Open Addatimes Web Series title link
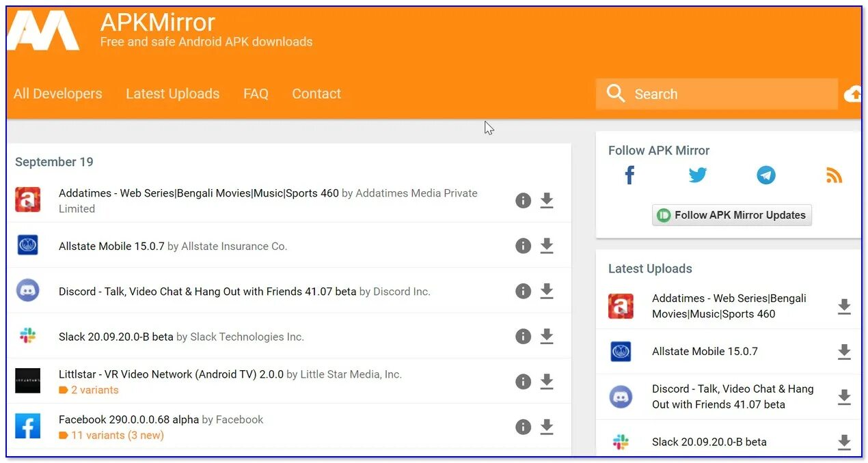Viewport: 868px width, 463px height. tap(199, 193)
